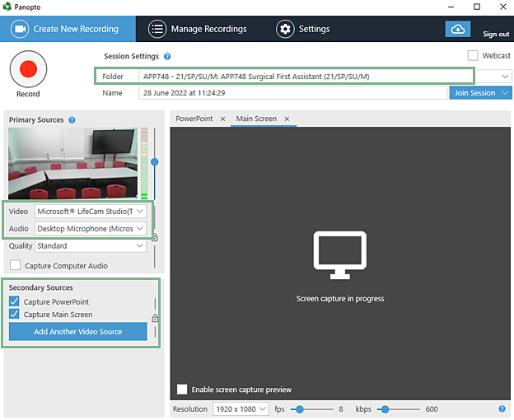Select the Main Screen preview tab
Viewport: 514px width, 420px height.
[x=256, y=119]
